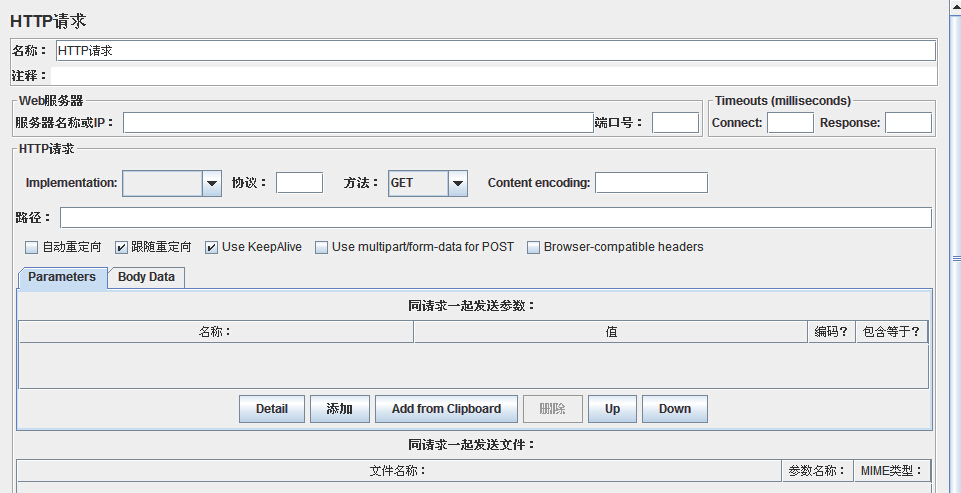Switch to the Parameters tab
The width and height of the screenshot is (961, 493).
62,277
